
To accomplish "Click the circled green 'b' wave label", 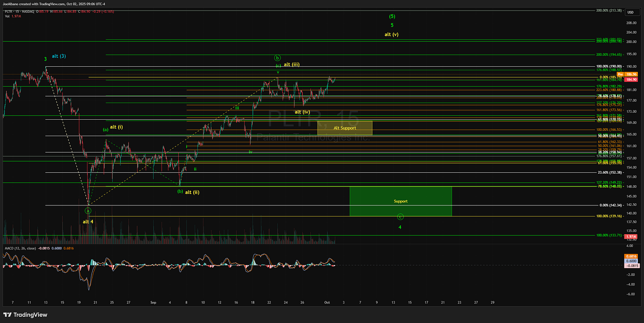I will (277, 58).
